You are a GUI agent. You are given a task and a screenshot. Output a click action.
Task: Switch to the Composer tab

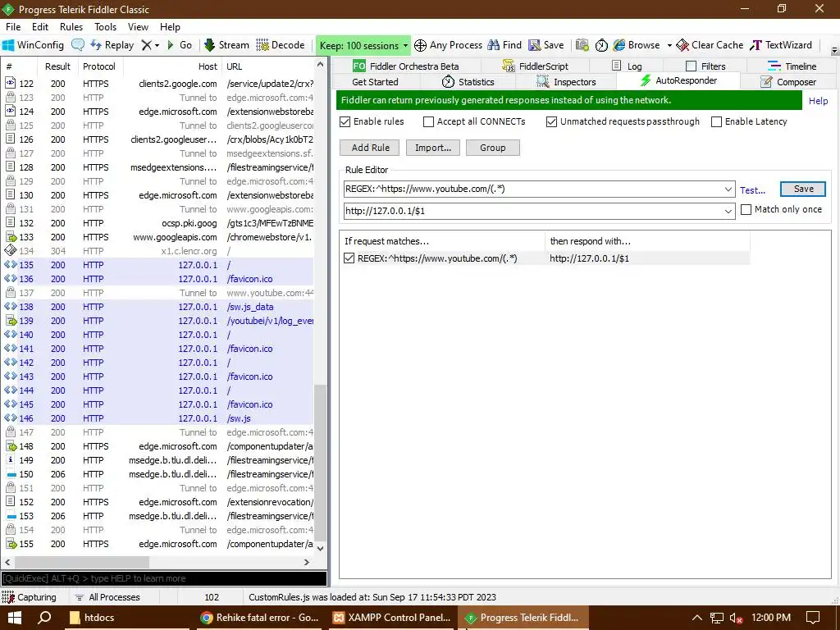coord(788,82)
